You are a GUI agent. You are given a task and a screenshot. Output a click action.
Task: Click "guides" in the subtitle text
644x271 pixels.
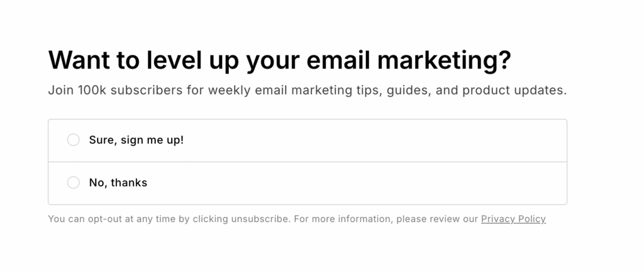[x=408, y=90]
